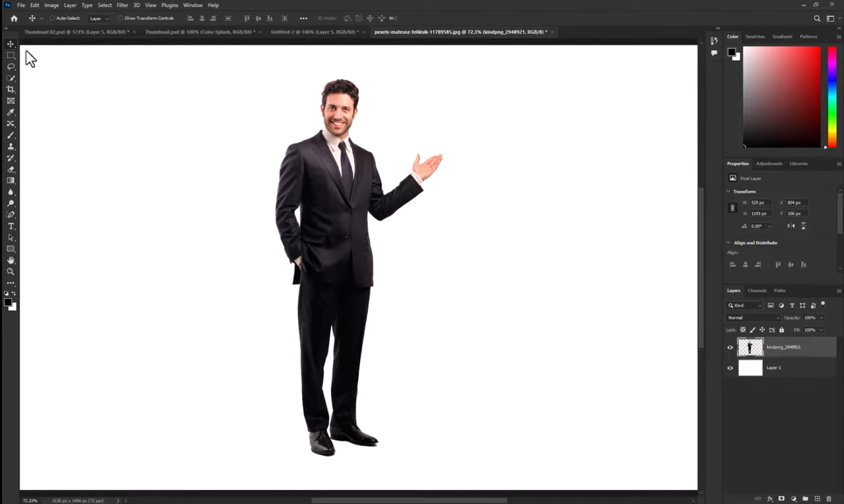Select the Type tool
This screenshot has height=504, width=844.
click(11, 226)
